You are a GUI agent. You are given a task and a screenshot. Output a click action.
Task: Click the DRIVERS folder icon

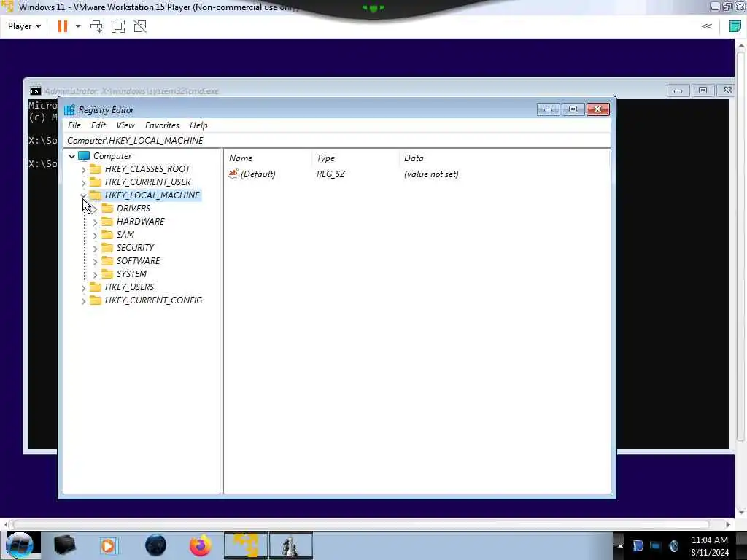click(x=107, y=208)
